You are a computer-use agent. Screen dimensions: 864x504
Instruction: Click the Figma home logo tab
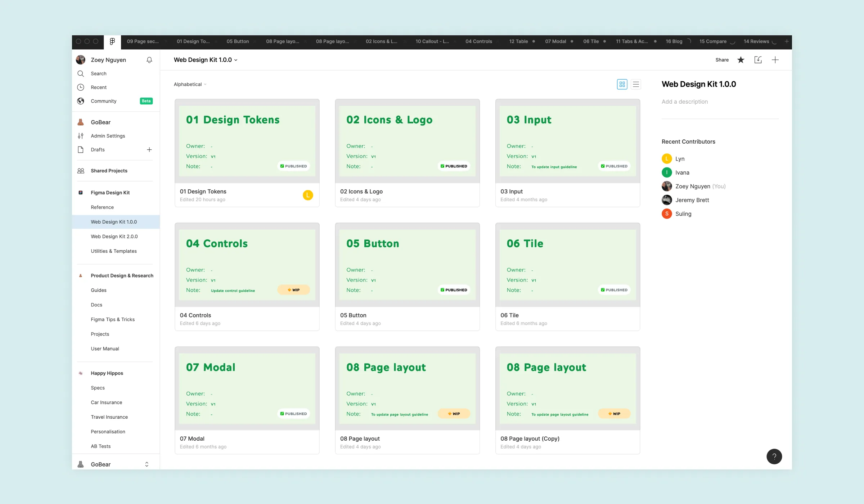(x=112, y=41)
